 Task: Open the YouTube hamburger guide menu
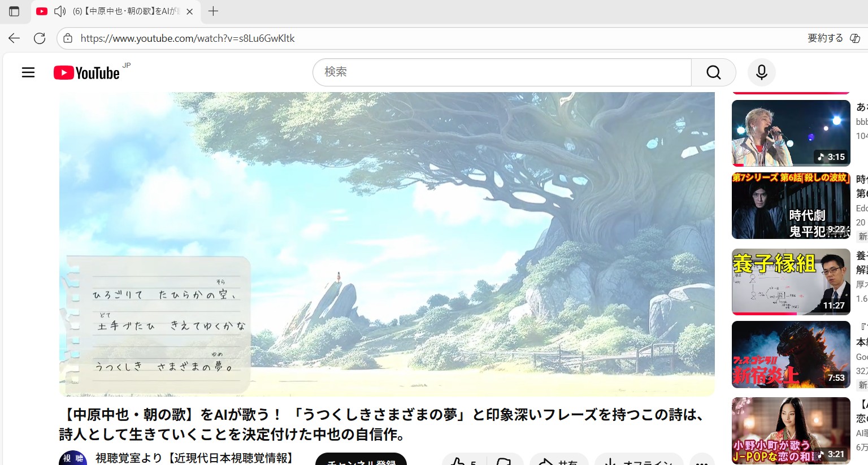28,72
